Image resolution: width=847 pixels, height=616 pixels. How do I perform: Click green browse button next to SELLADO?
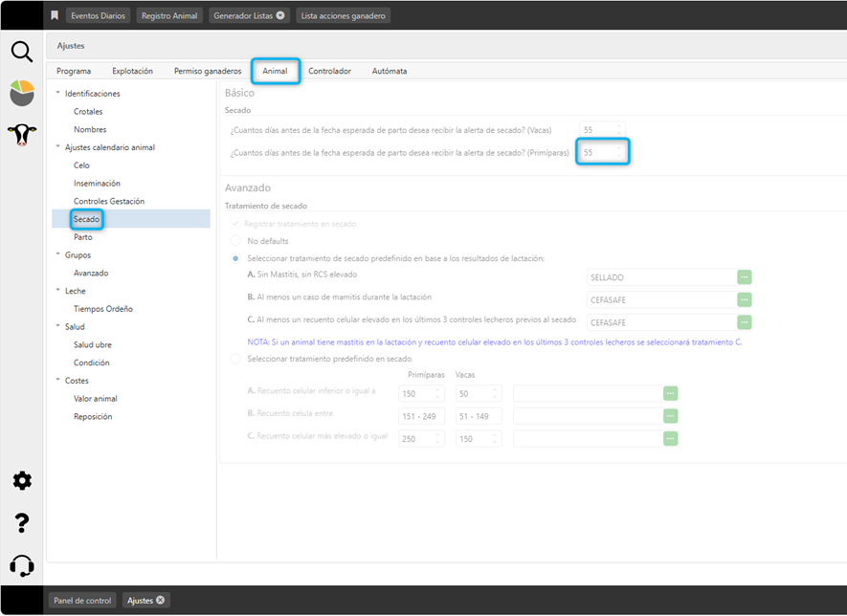(744, 277)
